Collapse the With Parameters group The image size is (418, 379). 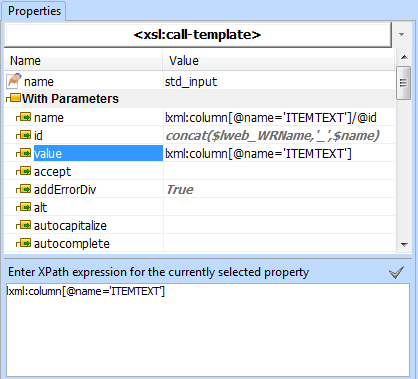pos(7,98)
